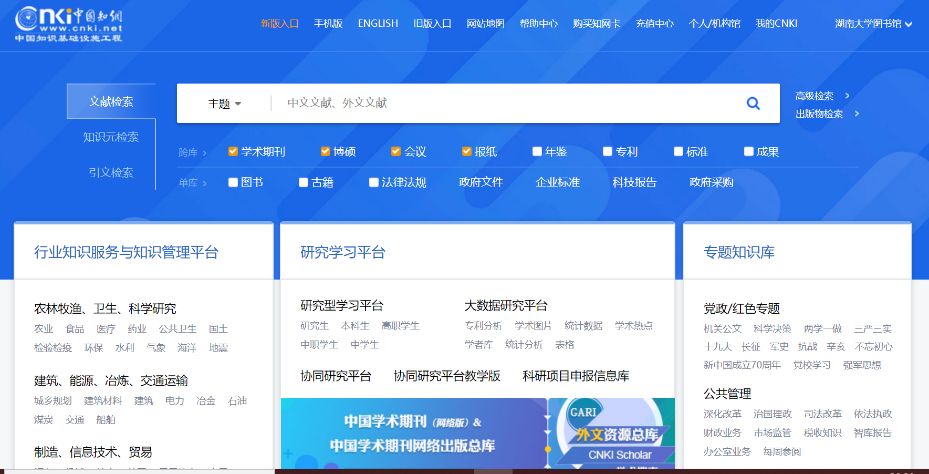Open 个人/机构馆 link
The image size is (929, 474).
click(715, 24)
